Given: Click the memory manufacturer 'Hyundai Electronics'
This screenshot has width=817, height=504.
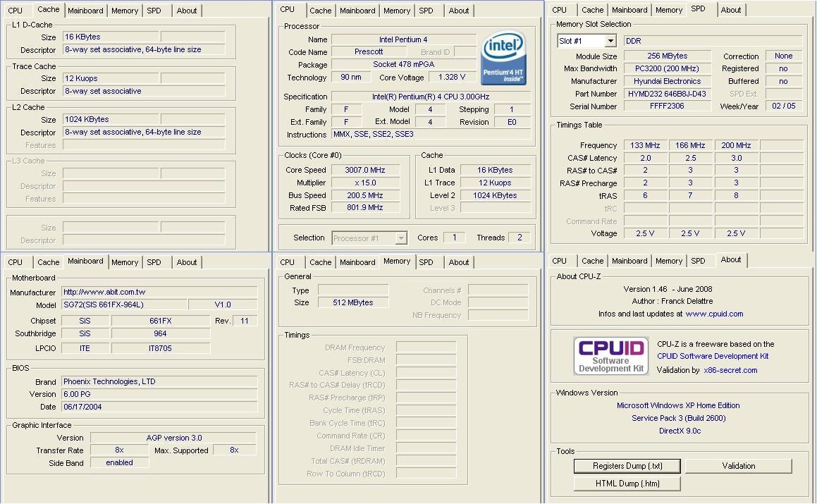Looking at the screenshot, I should click(668, 81).
